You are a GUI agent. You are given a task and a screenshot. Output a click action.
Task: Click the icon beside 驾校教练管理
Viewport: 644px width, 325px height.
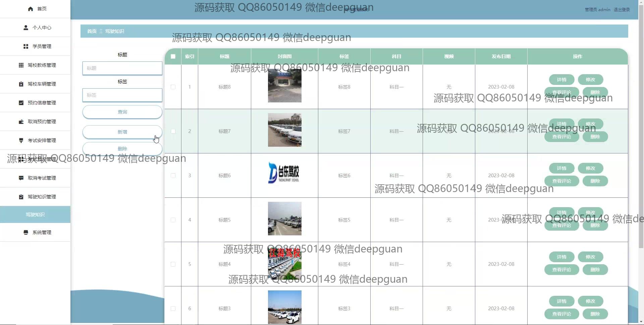[x=21, y=65]
